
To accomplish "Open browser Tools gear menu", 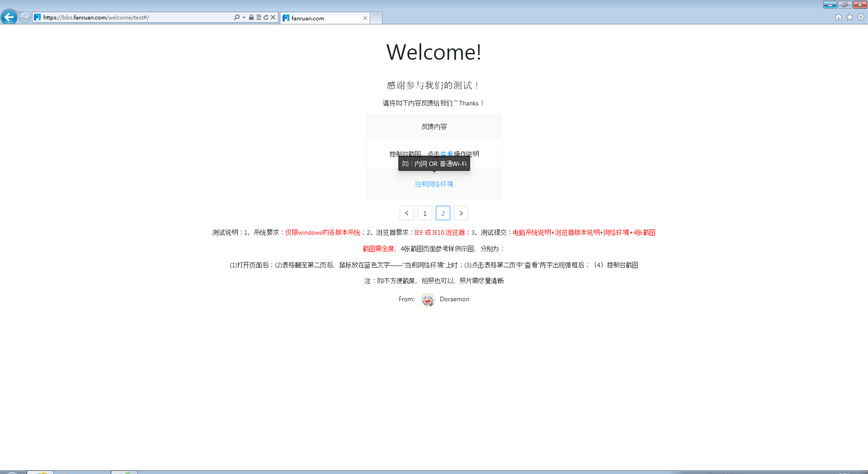I will (x=861, y=17).
